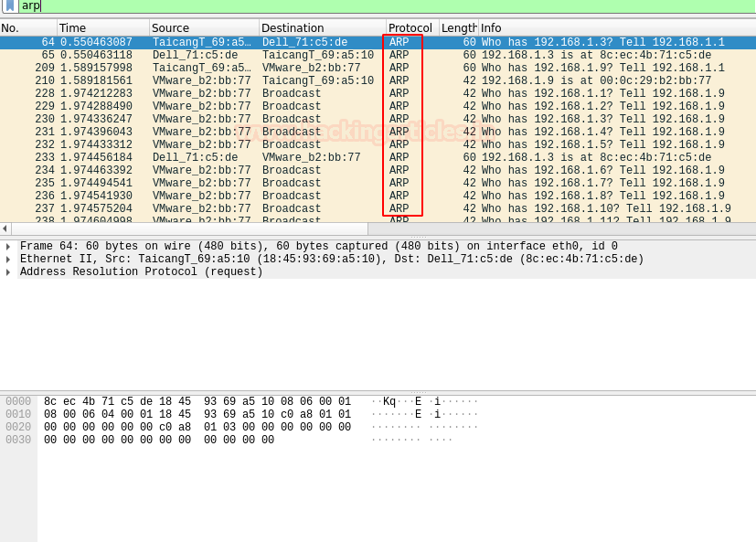Sort by the No. column header

(28, 28)
